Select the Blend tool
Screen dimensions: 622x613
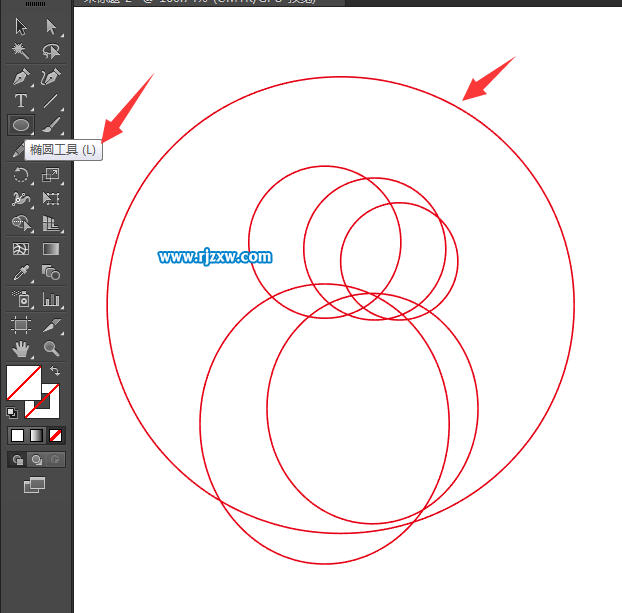click(x=51, y=273)
